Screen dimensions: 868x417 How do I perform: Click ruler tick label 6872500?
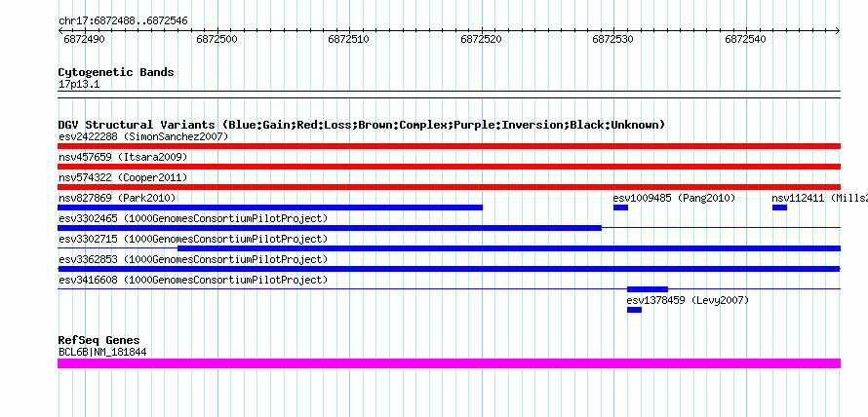(x=217, y=39)
